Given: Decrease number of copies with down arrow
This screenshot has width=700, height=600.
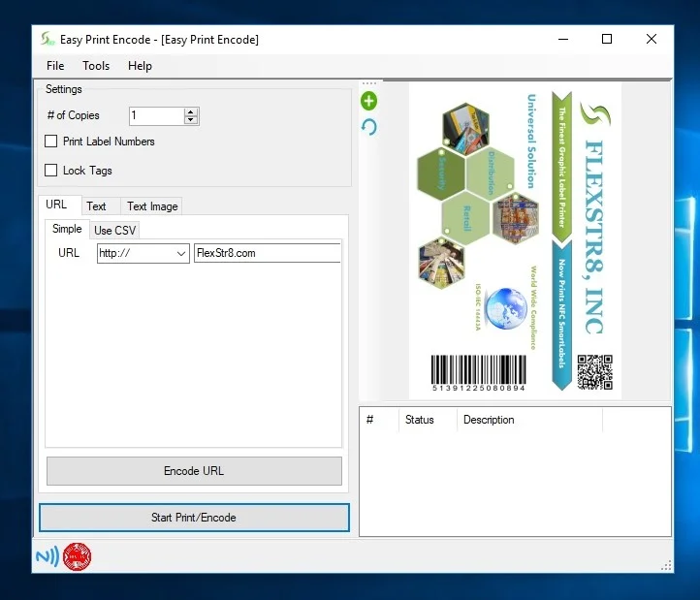Looking at the screenshot, I should (x=191, y=119).
